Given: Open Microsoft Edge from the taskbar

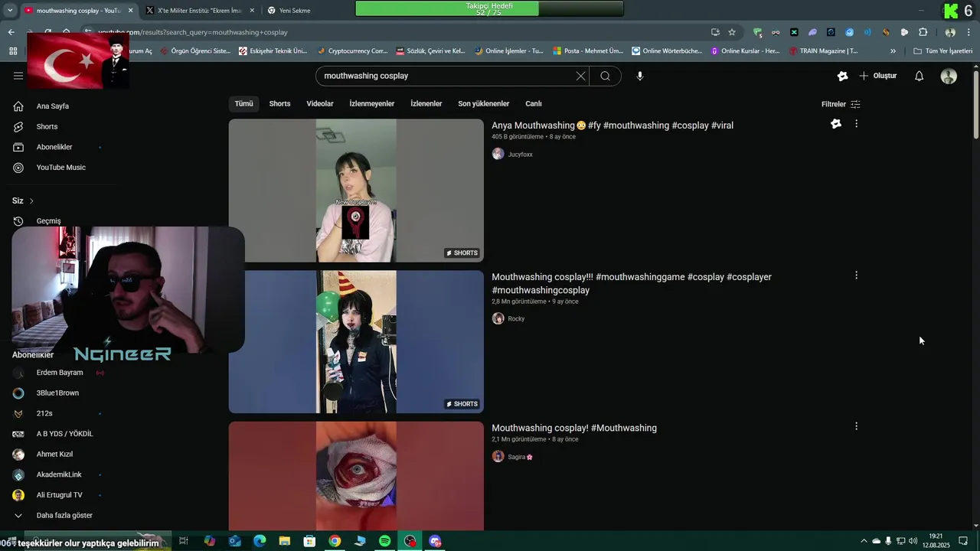Looking at the screenshot, I should pyautogui.click(x=260, y=541).
